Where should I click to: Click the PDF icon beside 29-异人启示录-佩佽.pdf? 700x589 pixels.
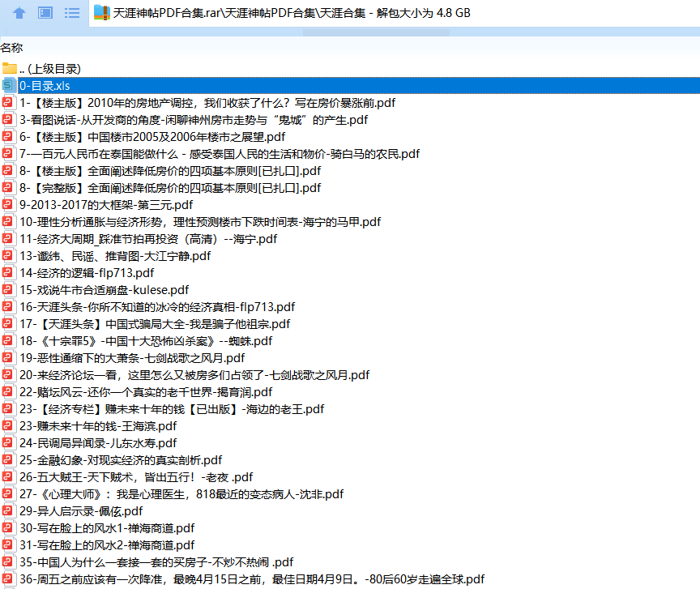tap(9, 510)
